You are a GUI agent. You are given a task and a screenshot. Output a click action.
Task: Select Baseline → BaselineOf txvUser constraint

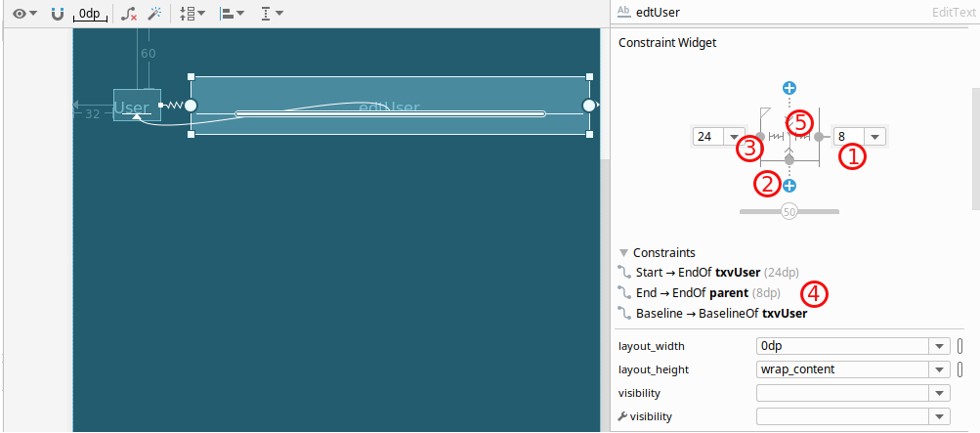pos(712,314)
